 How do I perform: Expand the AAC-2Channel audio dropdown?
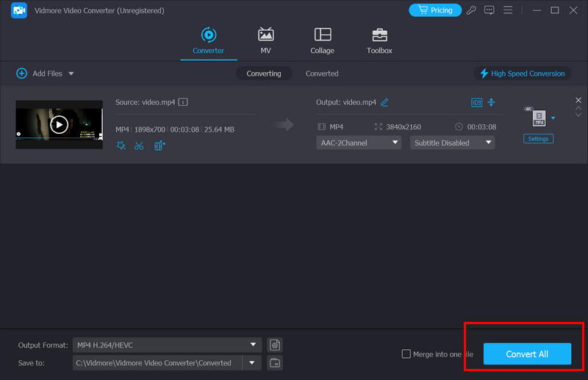click(x=359, y=143)
